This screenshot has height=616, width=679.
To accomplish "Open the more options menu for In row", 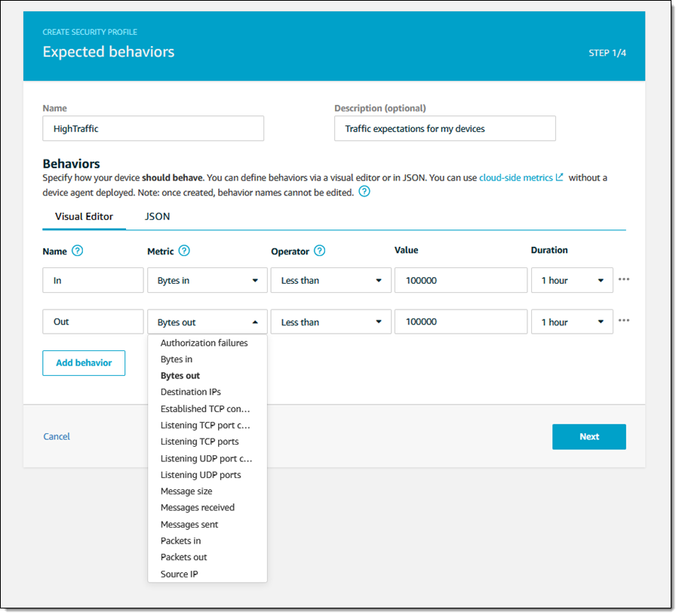I will (623, 279).
